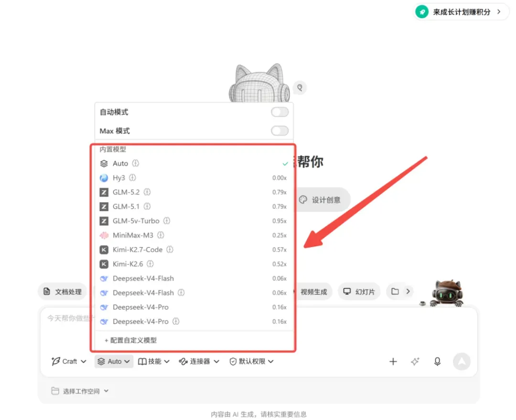The image size is (516, 420).
Task: Toggle the 自动模式 switch
Action: [279, 112]
